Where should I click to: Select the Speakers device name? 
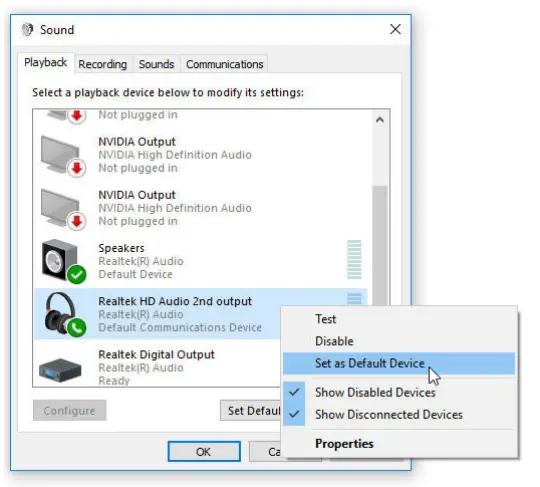point(121,248)
